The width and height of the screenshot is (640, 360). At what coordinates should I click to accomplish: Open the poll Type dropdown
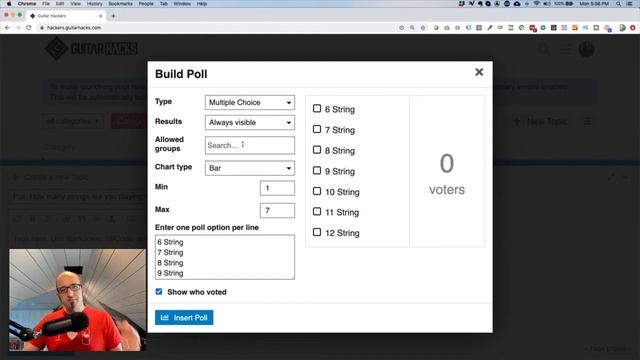point(250,102)
